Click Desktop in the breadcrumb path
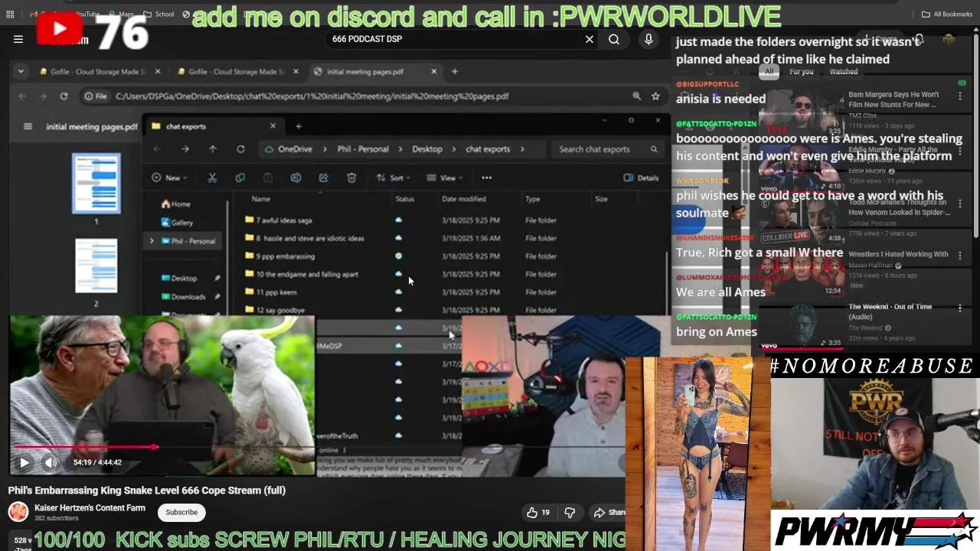Viewport: 980px width, 551px height. coord(427,149)
